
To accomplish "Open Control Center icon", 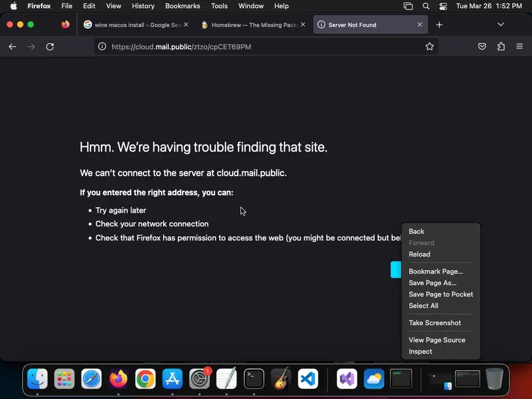I will (443, 6).
